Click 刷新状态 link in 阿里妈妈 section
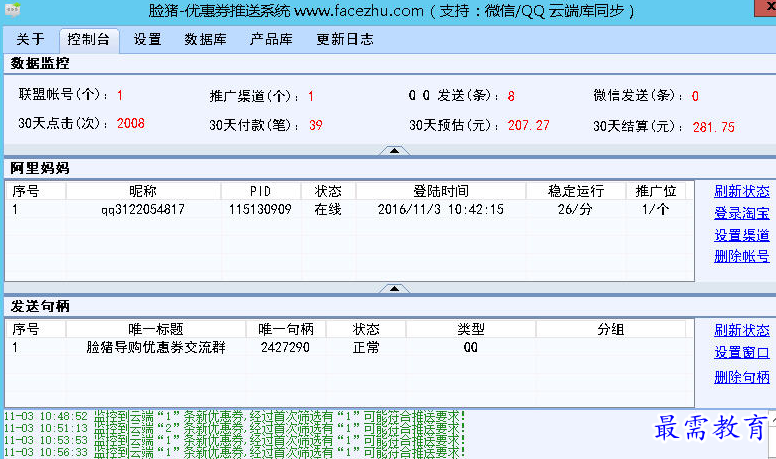This screenshot has height=459, width=776. click(741, 191)
